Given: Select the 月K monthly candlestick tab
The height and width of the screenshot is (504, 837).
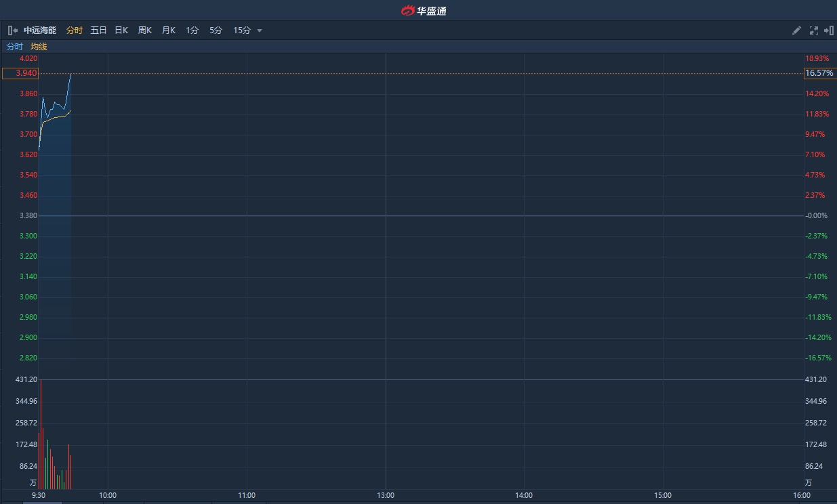Looking at the screenshot, I should (169, 30).
